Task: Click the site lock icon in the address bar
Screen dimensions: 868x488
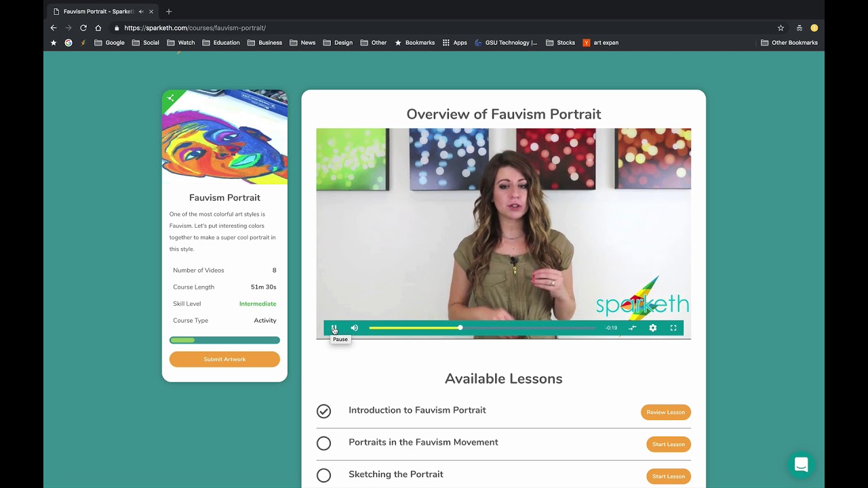Action: [x=117, y=28]
